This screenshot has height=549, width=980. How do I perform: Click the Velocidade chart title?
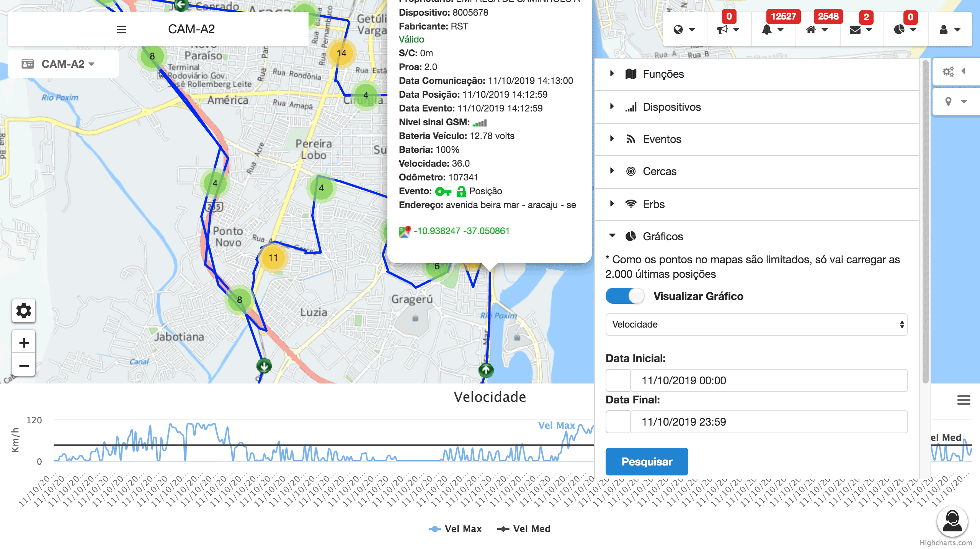(490, 397)
